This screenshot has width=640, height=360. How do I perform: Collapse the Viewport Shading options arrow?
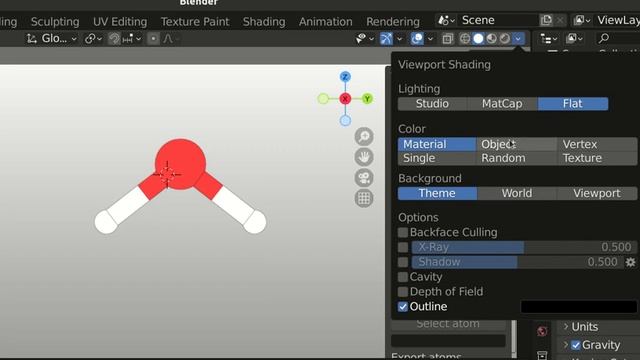(x=518, y=39)
